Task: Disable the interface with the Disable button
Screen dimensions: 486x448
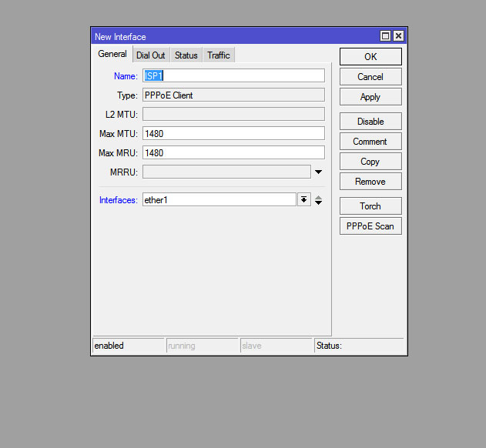Action: [370, 122]
